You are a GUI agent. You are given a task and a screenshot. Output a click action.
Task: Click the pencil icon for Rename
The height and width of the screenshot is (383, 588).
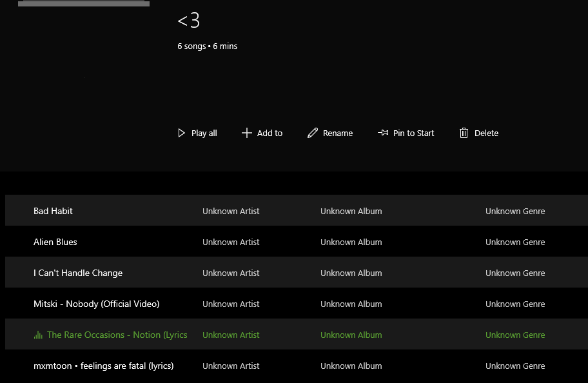click(312, 133)
